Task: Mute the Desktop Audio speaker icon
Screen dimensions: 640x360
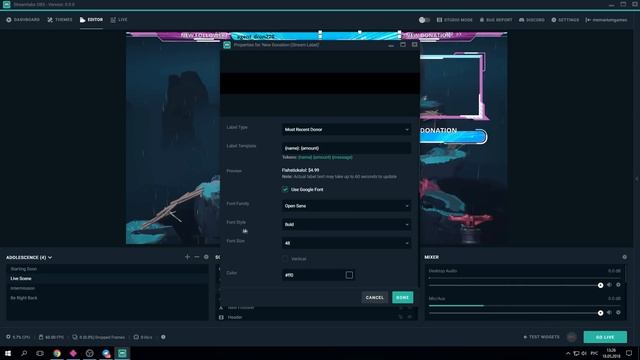Action: pos(609,285)
